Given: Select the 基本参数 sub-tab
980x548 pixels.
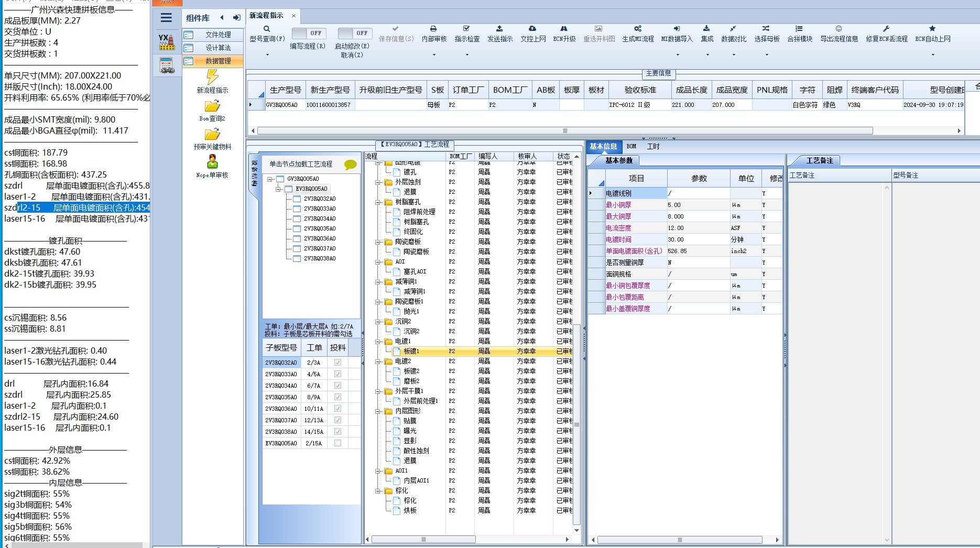Looking at the screenshot, I should (619, 160).
